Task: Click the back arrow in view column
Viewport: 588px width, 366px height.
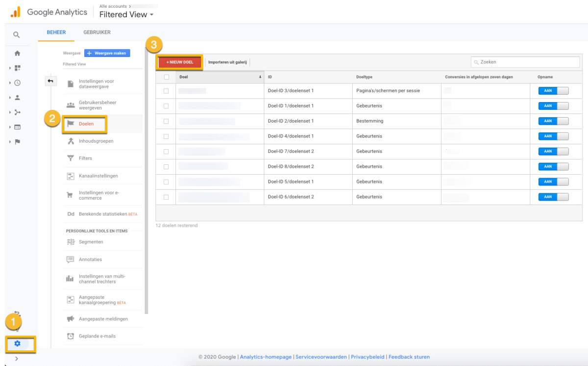Action: pyautogui.click(x=50, y=80)
